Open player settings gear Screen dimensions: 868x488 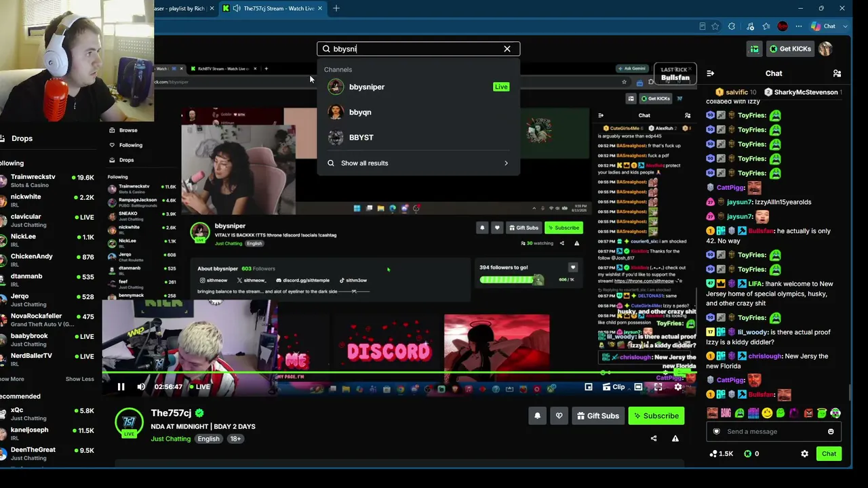coord(677,387)
